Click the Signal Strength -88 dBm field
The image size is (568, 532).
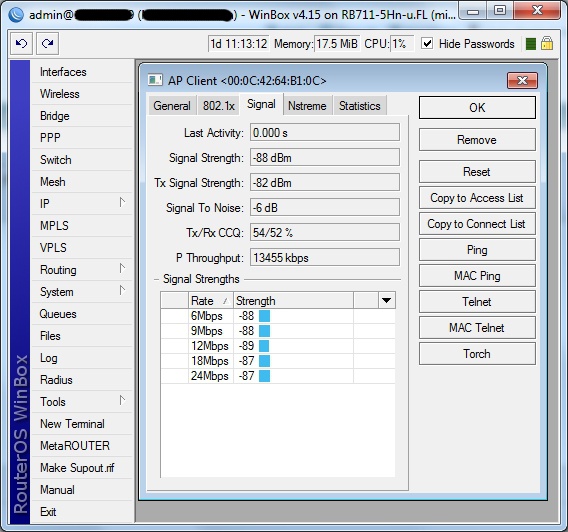click(x=325, y=158)
